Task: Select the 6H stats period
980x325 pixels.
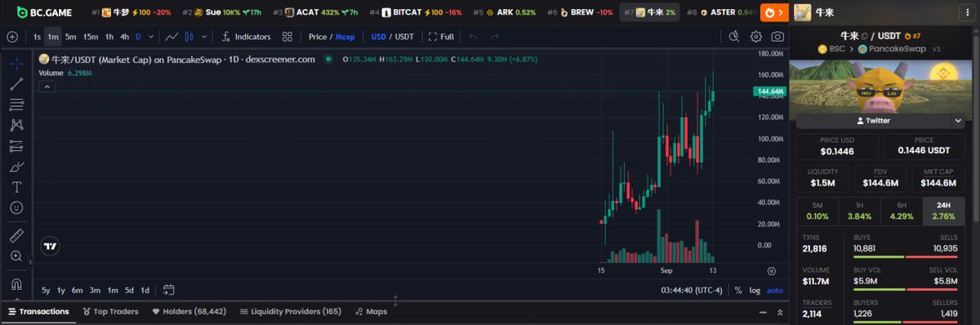Action: coord(901,211)
